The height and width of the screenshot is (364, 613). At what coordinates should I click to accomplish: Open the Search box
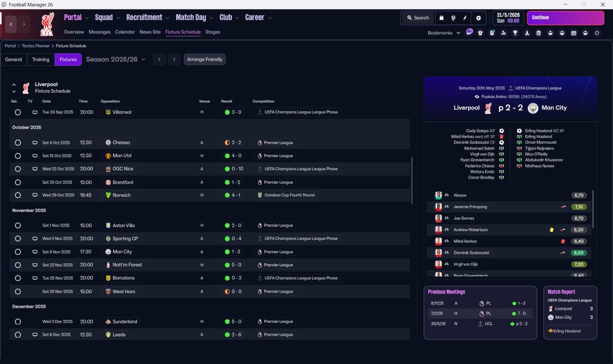click(418, 18)
